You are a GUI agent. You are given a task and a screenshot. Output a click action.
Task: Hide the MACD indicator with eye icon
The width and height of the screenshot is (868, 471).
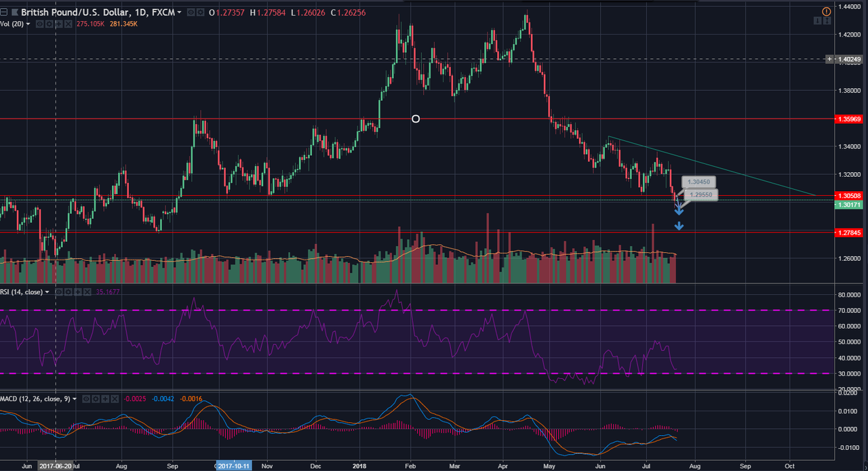[x=86, y=399]
